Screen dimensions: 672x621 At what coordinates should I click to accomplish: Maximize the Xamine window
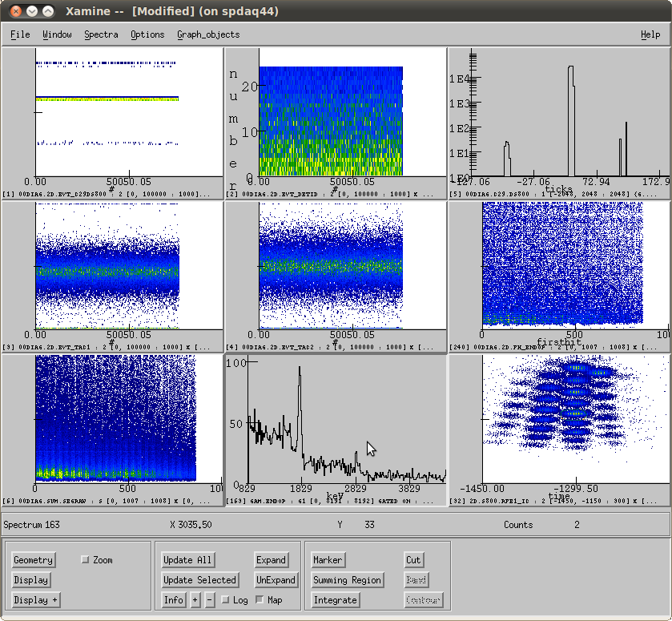(x=49, y=12)
